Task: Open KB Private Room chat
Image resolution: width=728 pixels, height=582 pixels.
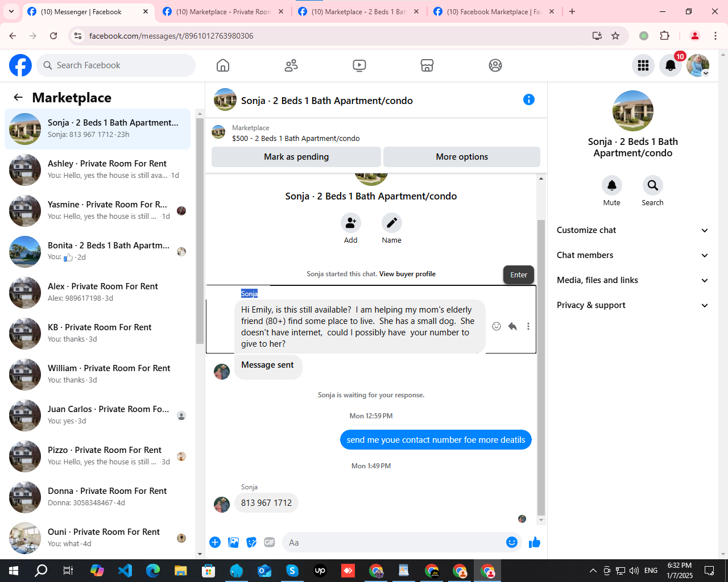Action: coord(98,334)
